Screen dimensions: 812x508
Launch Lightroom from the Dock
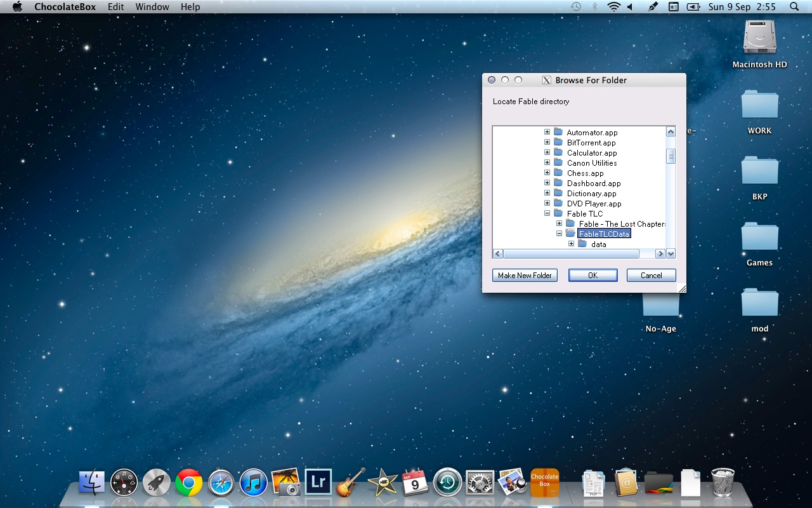(318, 483)
